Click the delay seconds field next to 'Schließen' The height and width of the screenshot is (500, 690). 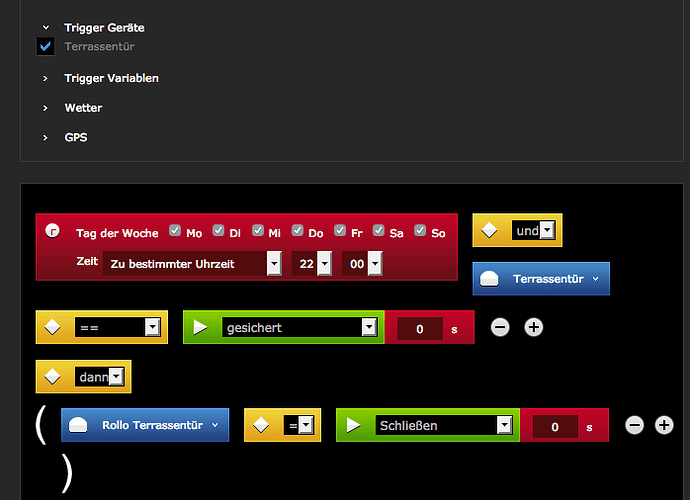pyautogui.click(x=555, y=426)
